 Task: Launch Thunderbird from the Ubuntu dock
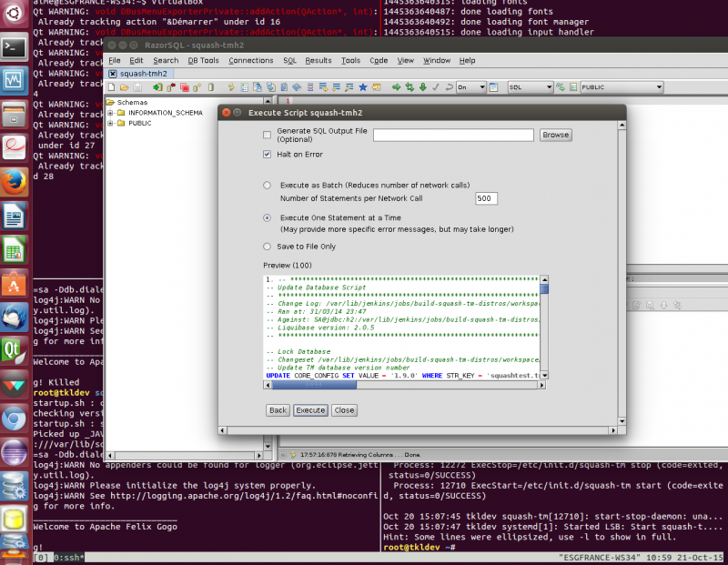point(14,318)
